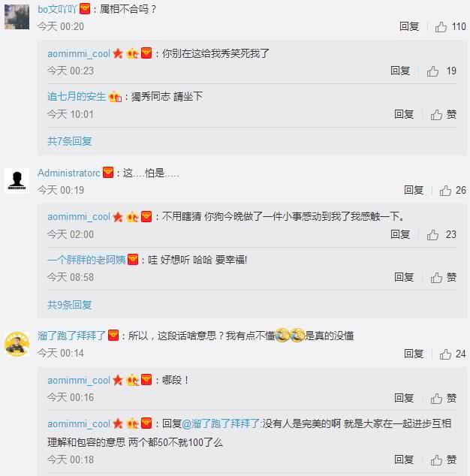Screen dimensions: 470x476
Task: Like Administratorc's comment with 26 likes
Action: (453, 191)
